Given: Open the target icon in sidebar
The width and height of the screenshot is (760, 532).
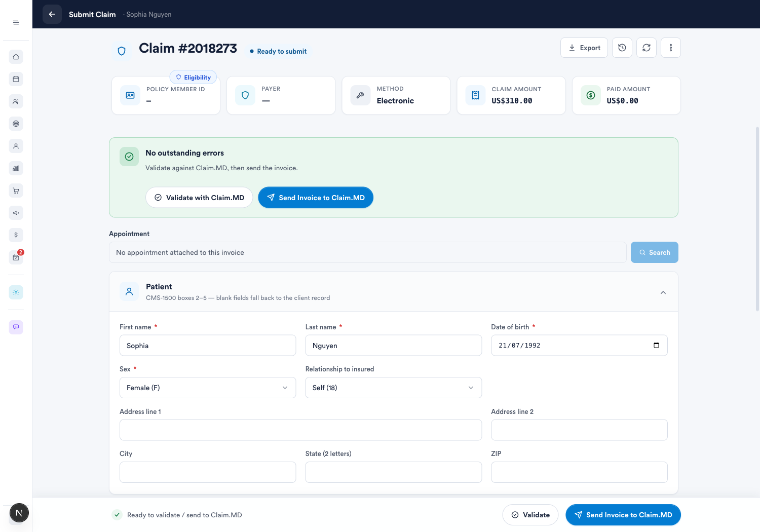Looking at the screenshot, I should point(16,124).
